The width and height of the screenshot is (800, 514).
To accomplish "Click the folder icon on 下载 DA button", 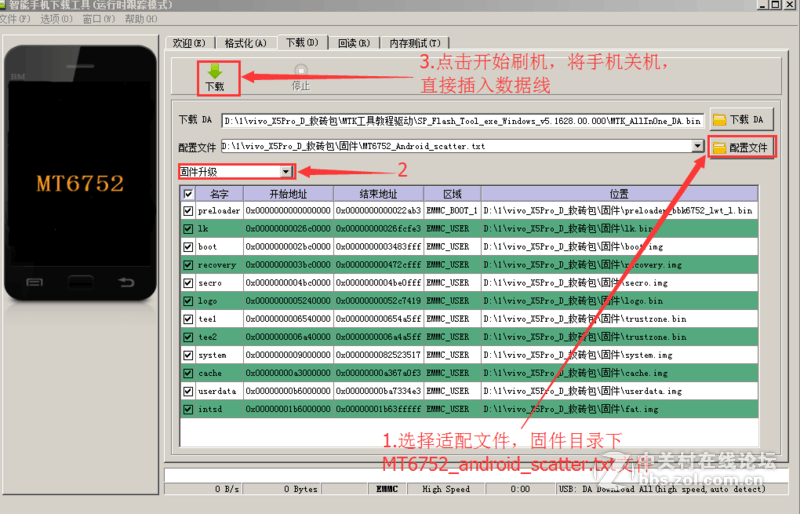I will tap(719, 120).
